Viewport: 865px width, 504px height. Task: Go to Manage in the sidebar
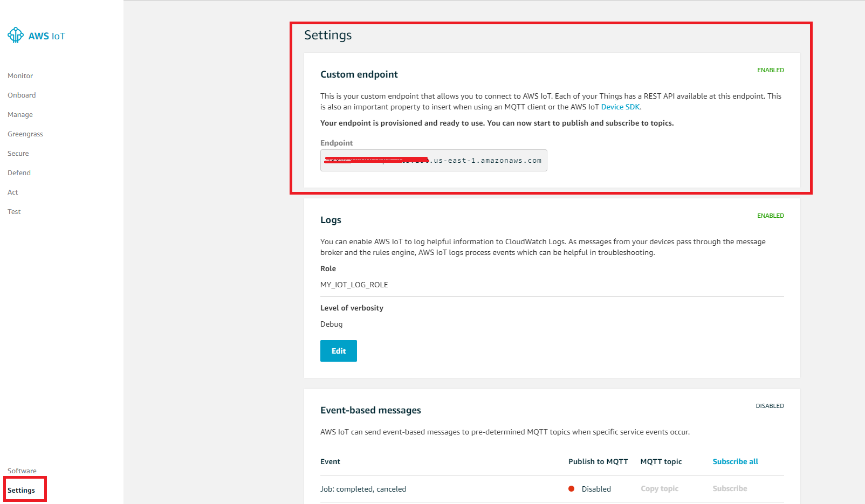click(20, 115)
